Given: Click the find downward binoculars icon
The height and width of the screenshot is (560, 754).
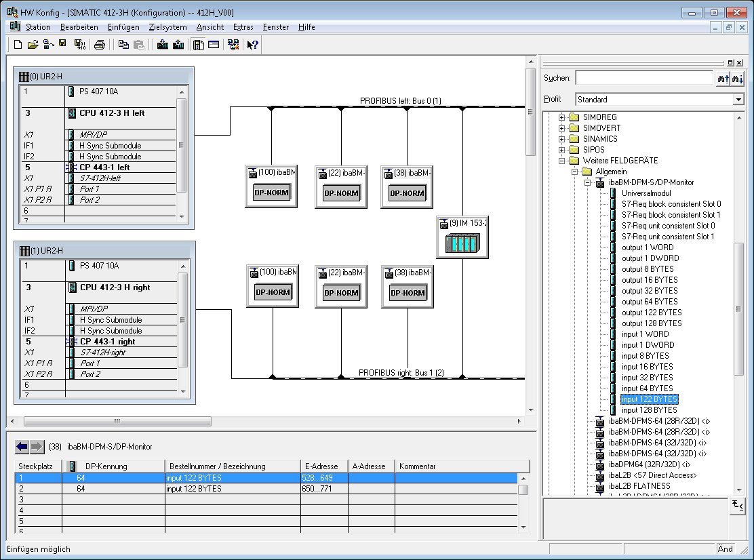Looking at the screenshot, I should 737,79.
